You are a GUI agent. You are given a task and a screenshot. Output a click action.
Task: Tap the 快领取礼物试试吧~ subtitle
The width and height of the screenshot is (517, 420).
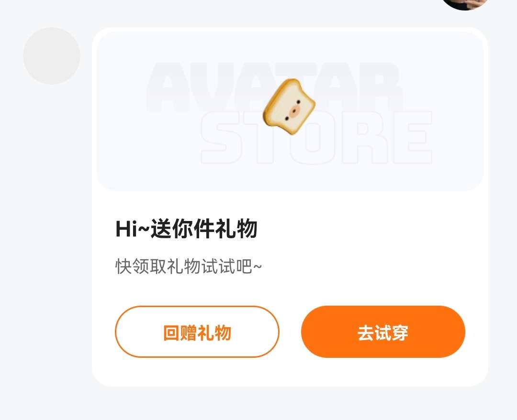pyautogui.click(x=189, y=266)
